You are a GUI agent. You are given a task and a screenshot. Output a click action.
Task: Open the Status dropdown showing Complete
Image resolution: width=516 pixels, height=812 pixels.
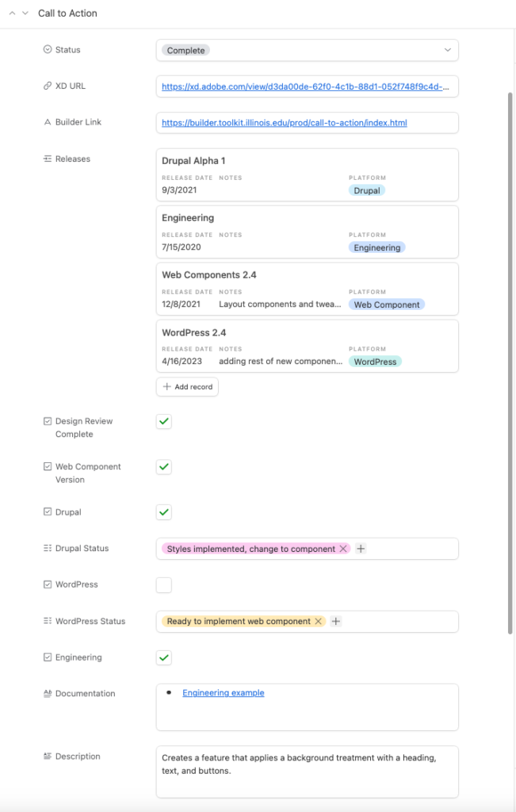[307, 50]
